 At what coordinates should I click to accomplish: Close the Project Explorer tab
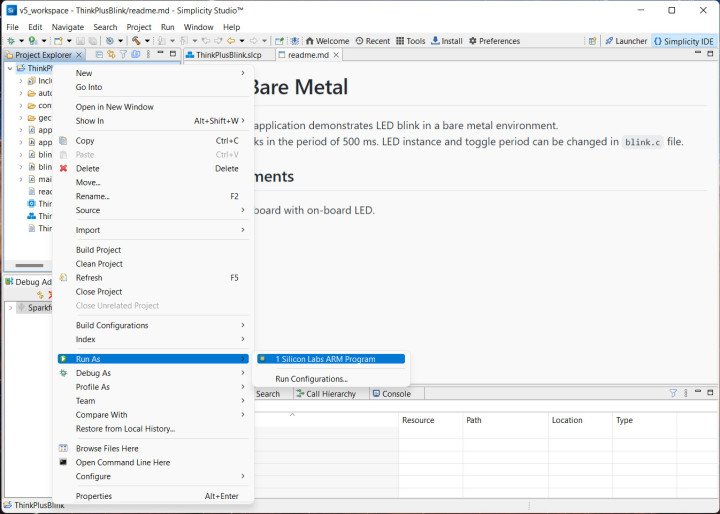click(79, 55)
